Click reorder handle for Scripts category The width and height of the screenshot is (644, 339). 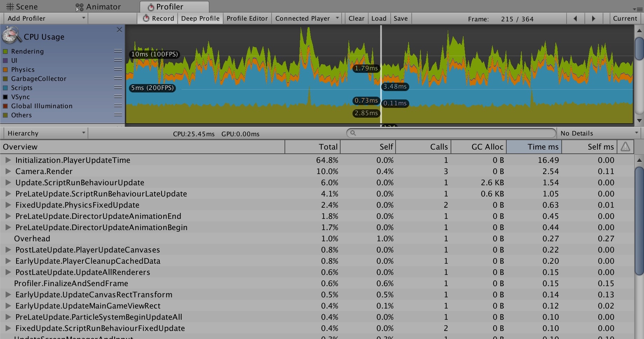(x=118, y=88)
